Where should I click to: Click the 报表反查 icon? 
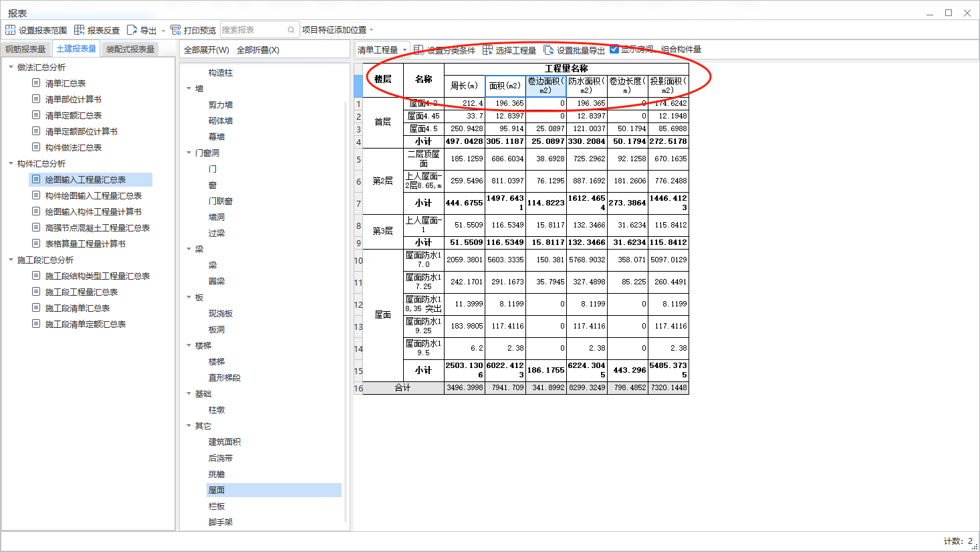(x=79, y=29)
